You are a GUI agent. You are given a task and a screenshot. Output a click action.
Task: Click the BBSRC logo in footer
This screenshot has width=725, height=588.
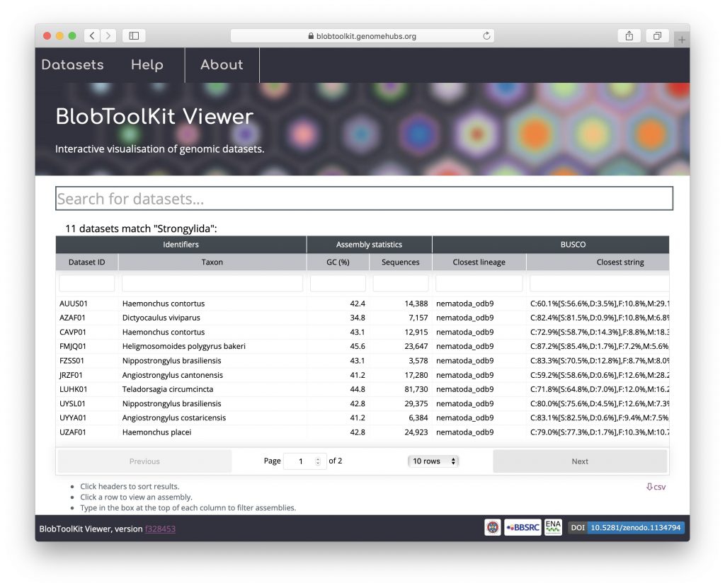[x=523, y=528]
